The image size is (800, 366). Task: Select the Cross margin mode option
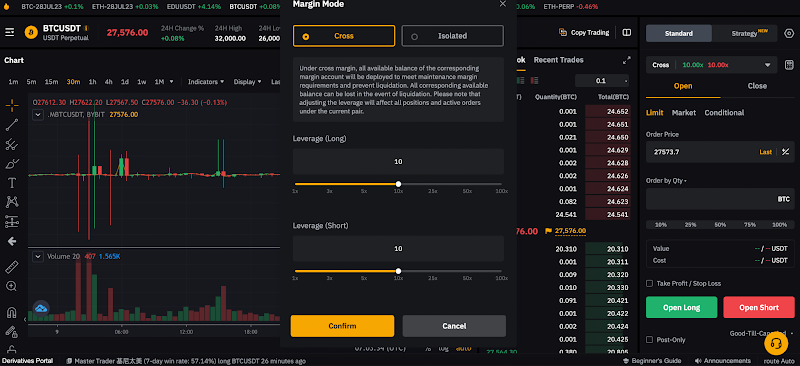pos(344,36)
